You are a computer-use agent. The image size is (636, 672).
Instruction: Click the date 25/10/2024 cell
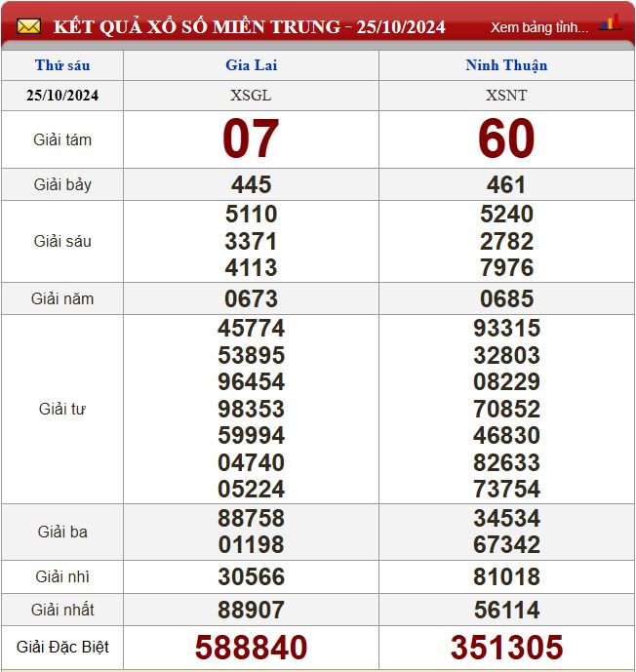[x=62, y=96]
